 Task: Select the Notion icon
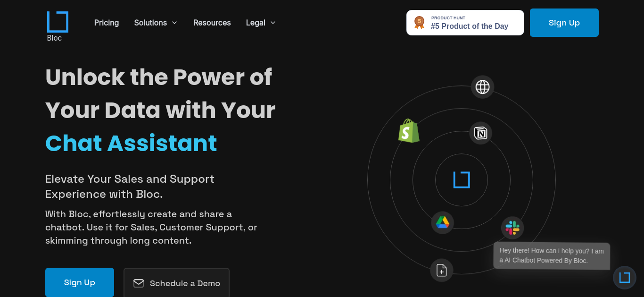tap(480, 133)
